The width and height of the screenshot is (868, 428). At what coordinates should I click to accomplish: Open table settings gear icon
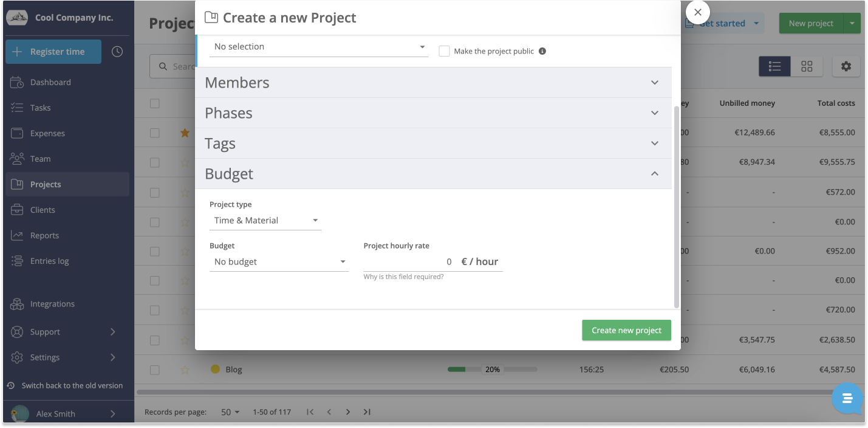point(846,66)
